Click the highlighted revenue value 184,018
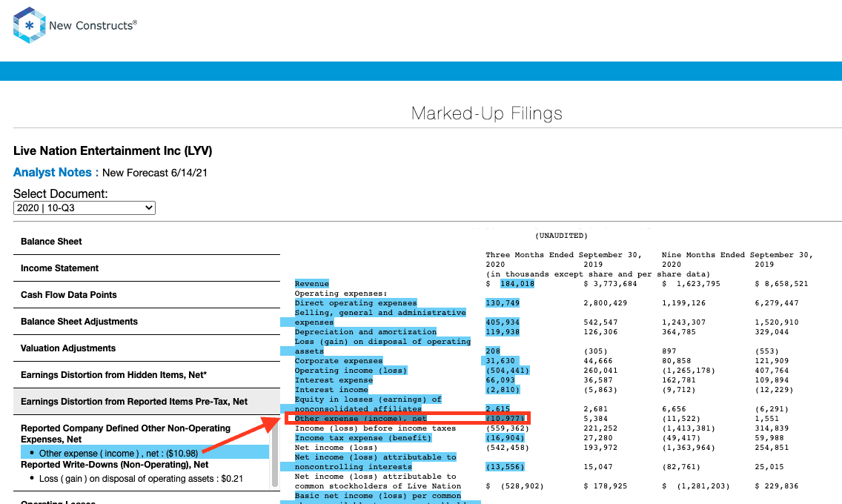The image size is (842, 504). pos(517,283)
